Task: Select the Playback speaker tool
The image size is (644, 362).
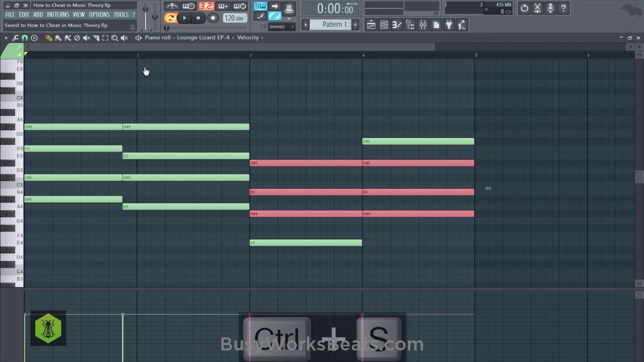Action: pyautogui.click(x=124, y=38)
